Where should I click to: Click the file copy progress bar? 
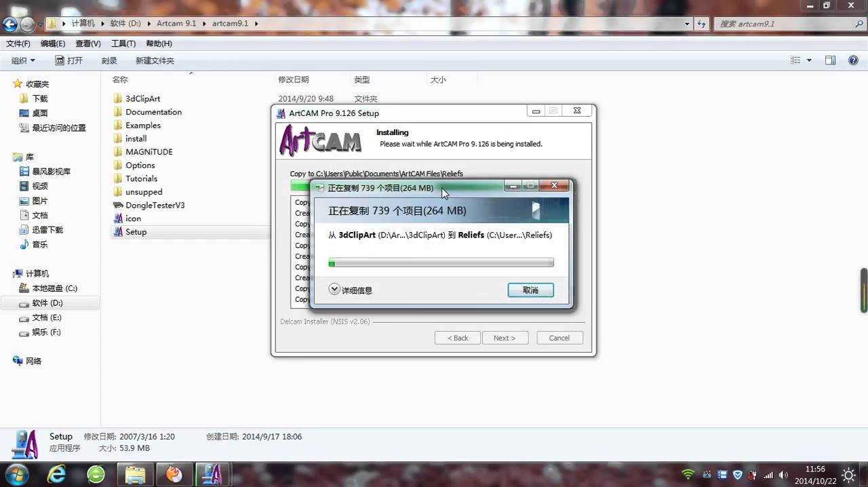point(441,262)
